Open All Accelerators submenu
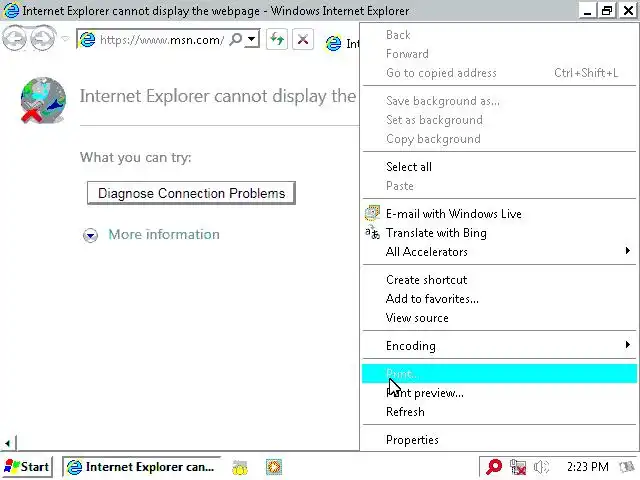640x480 pixels. tap(499, 251)
